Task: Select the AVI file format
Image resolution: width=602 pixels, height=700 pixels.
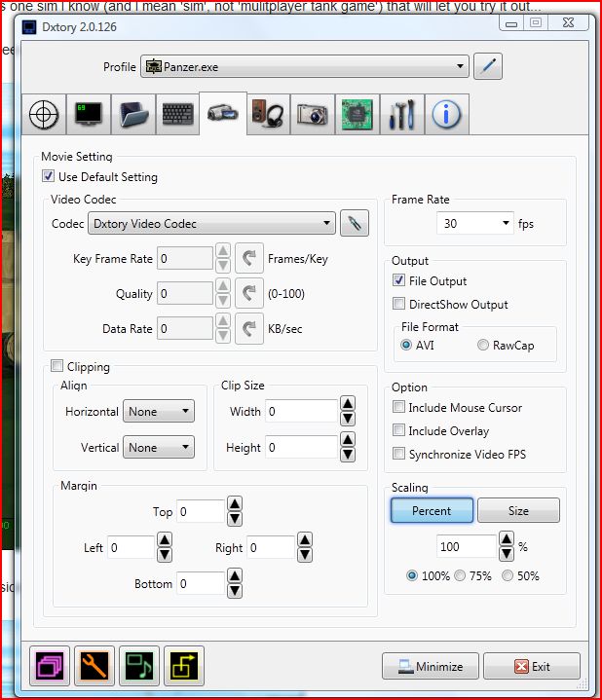Action: click(x=406, y=345)
